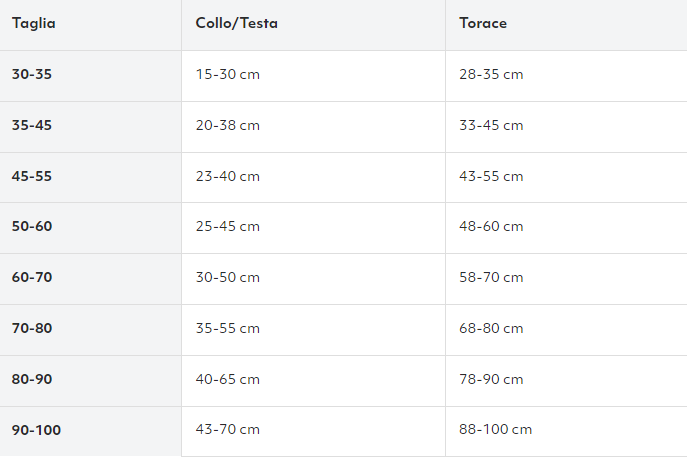Click the 20-38 cm neck measurement cell
The height and width of the screenshot is (458, 687).
pos(227,125)
